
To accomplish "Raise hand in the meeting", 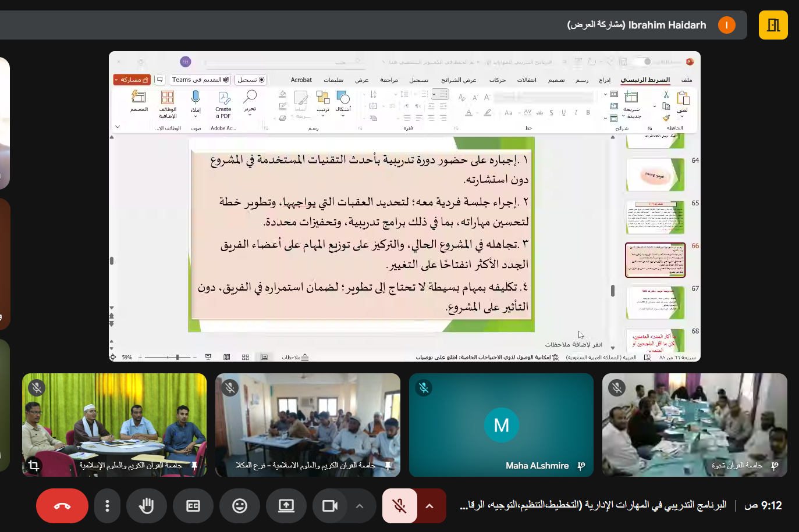I will coord(146,506).
